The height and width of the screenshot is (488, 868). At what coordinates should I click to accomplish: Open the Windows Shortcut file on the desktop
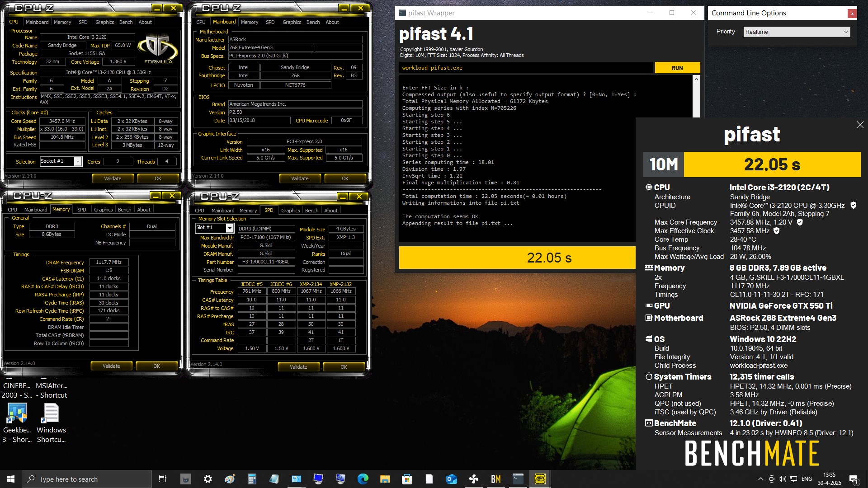[51, 422]
